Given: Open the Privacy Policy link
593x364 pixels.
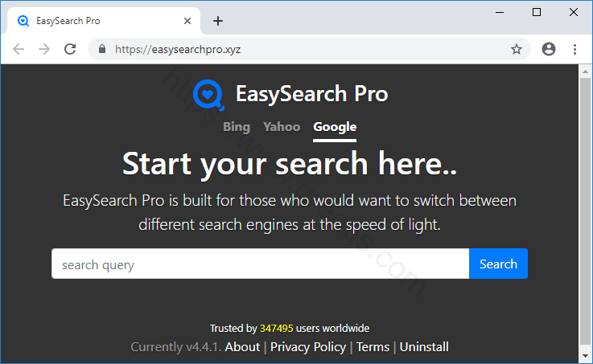Looking at the screenshot, I should pyautogui.click(x=308, y=346).
